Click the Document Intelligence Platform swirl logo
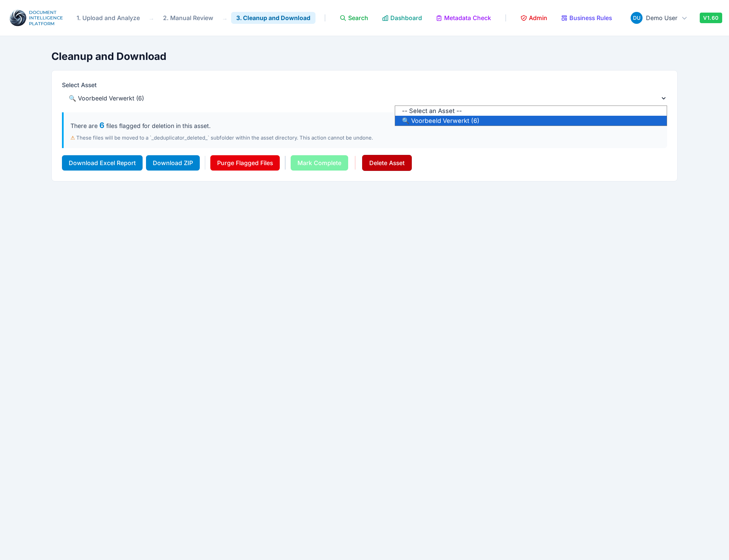 click(x=18, y=18)
